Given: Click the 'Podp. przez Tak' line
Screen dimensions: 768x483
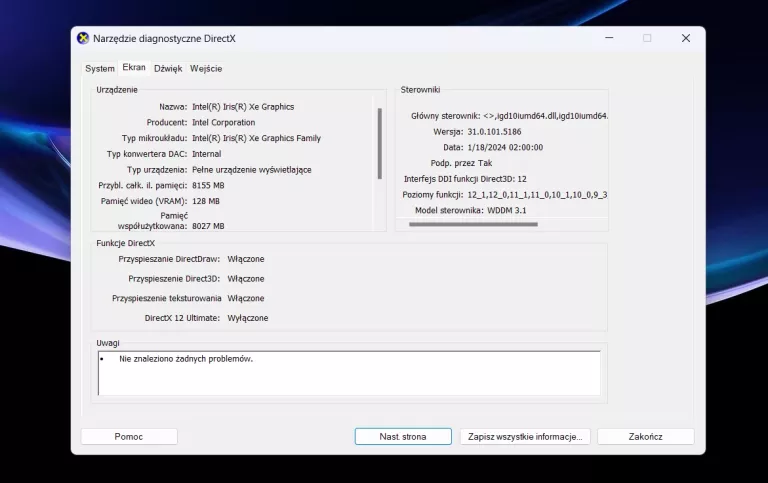Looking at the screenshot, I should point(461,163).
